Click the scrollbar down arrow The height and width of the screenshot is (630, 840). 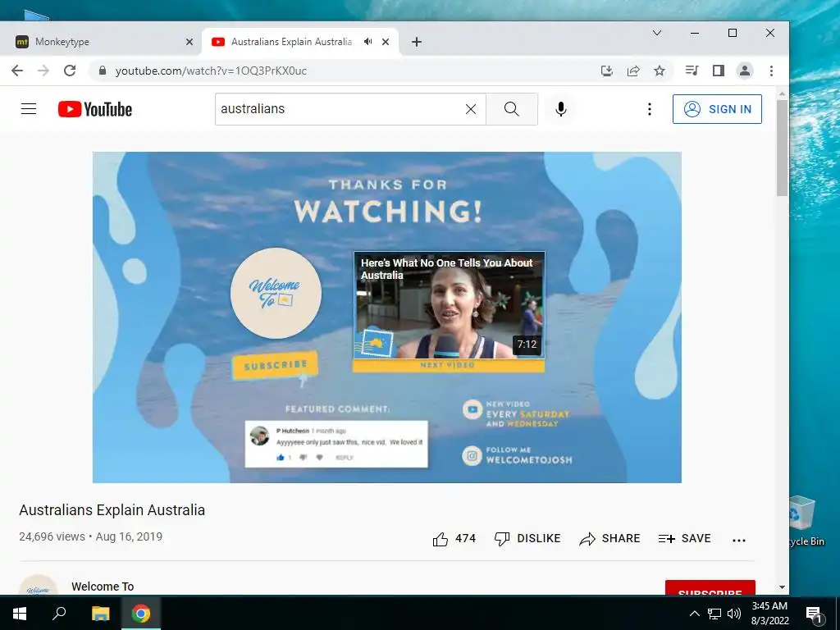point(782,587)
